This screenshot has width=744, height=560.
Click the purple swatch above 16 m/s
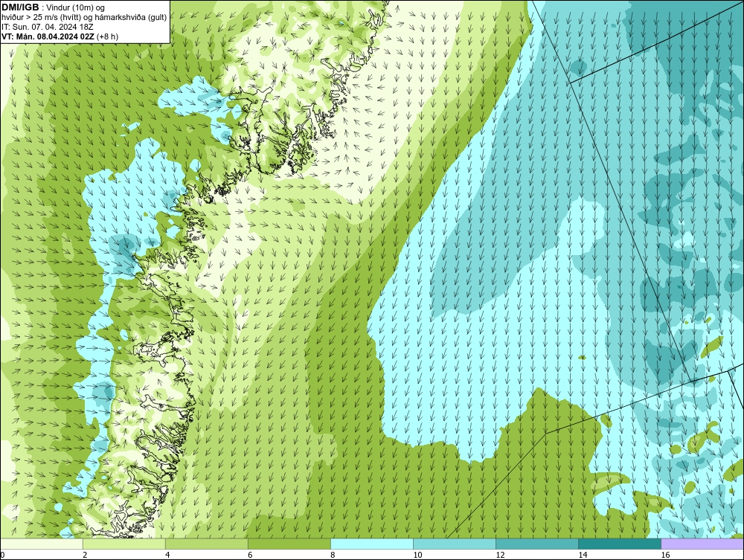click(x=702, y=544)
